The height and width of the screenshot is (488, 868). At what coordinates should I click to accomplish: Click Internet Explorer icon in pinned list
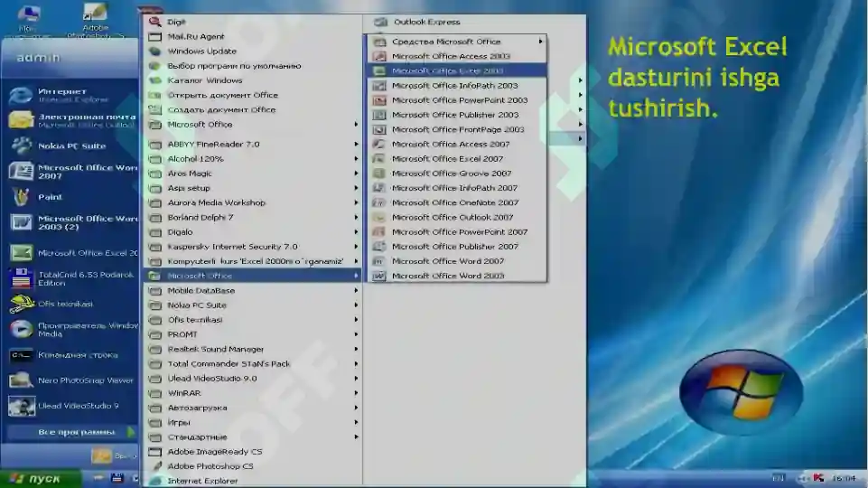coord(21,95)
